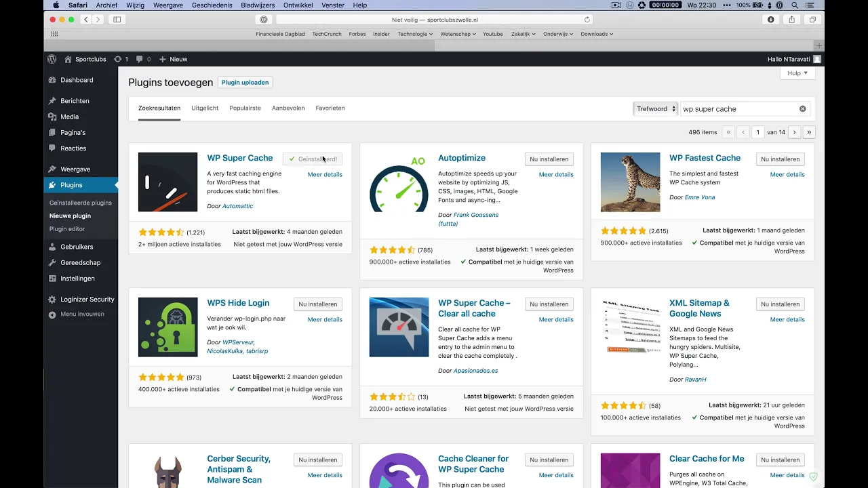This screenshot has width=868, height=488.
Task: Clear the search field with the X icon
Action: (x=803, y=108)
